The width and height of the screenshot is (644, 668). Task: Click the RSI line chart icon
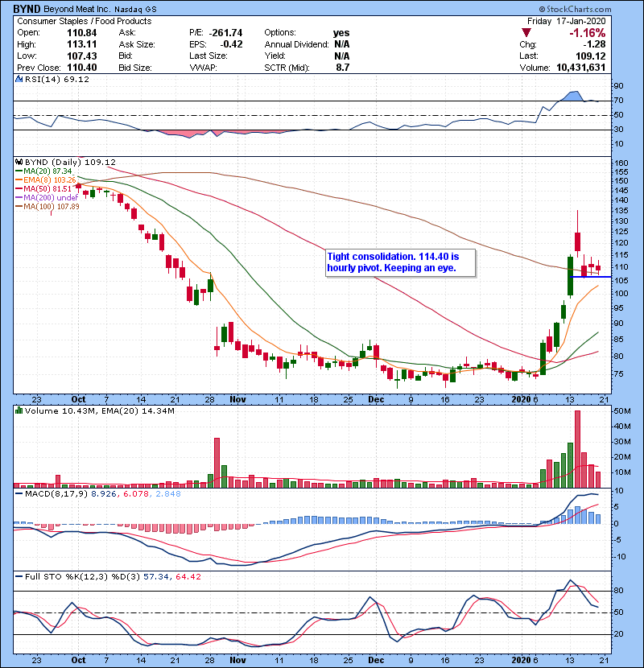click(19, 79)
